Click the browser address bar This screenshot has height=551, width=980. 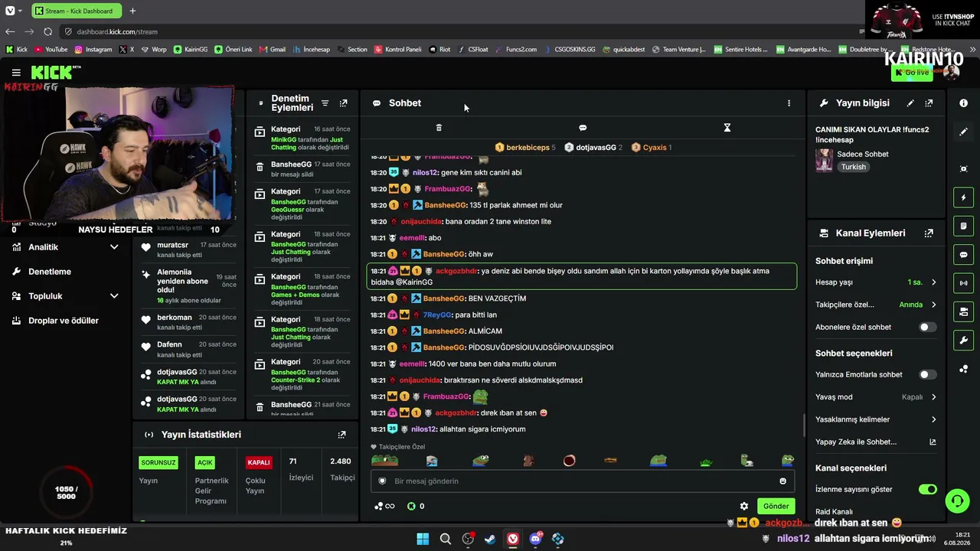pos(459,31)
